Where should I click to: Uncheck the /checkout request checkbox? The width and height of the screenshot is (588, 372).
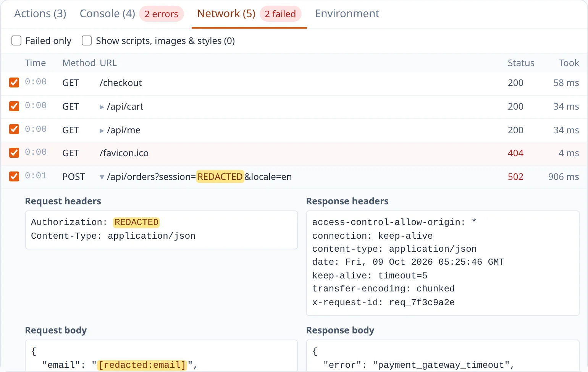click(14, 82)
